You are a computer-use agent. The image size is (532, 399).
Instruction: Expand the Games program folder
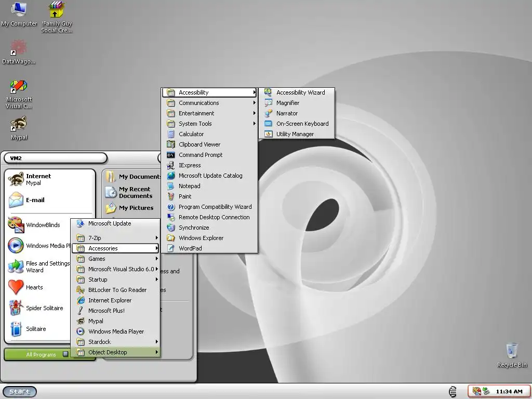click(115, 259)
